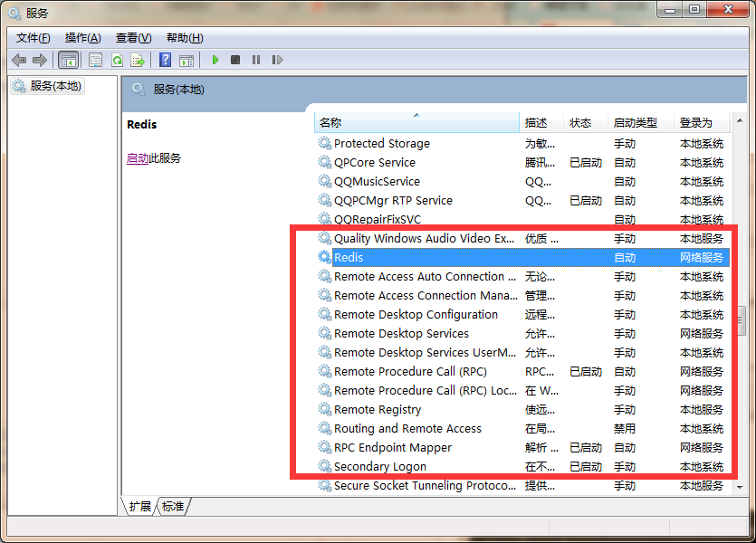The width and height of the screenshot is (756, 543).
Task: Select Remote Procedure Call (RPC) Locator service
Action: (522, 390)
